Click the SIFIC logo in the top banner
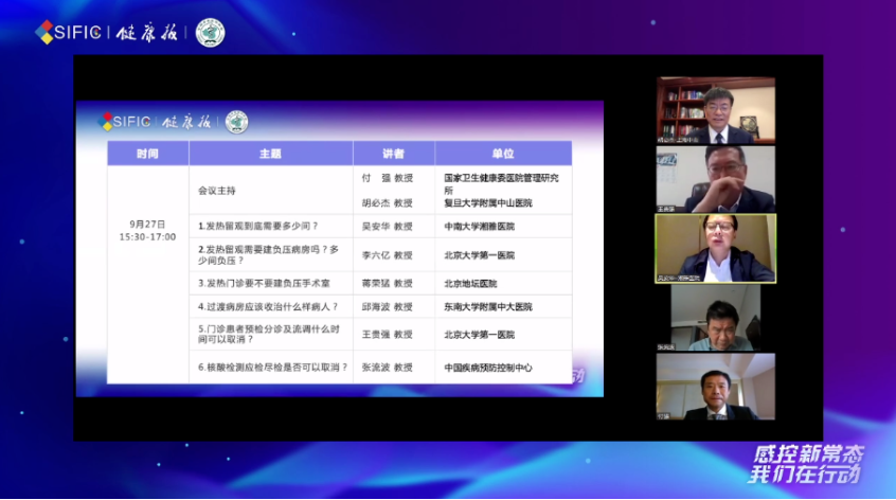The image size is (896, 500). pyautogui.click(x=69, y=33)
